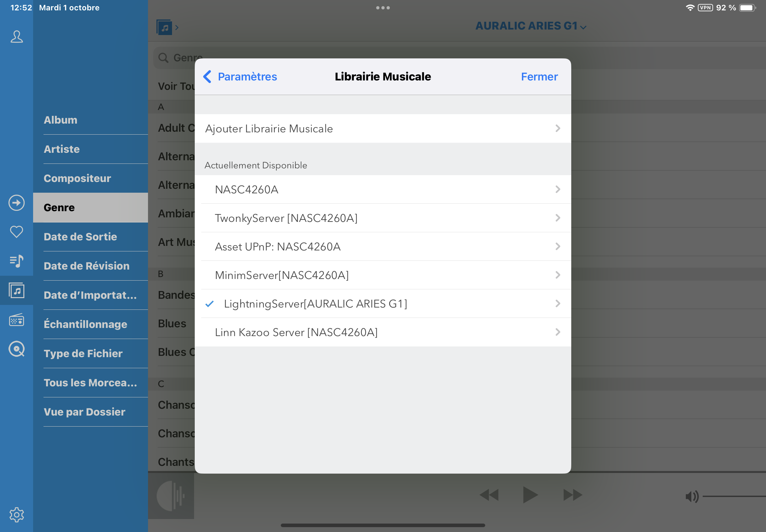Adjust the volume slider
The height and width of the screenshot is (532, 766).
pyautogui.click(x=734, y=496)
